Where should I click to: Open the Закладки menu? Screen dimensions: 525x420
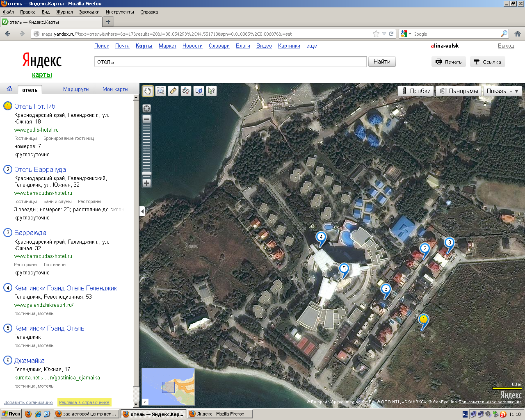click(89, 12)
